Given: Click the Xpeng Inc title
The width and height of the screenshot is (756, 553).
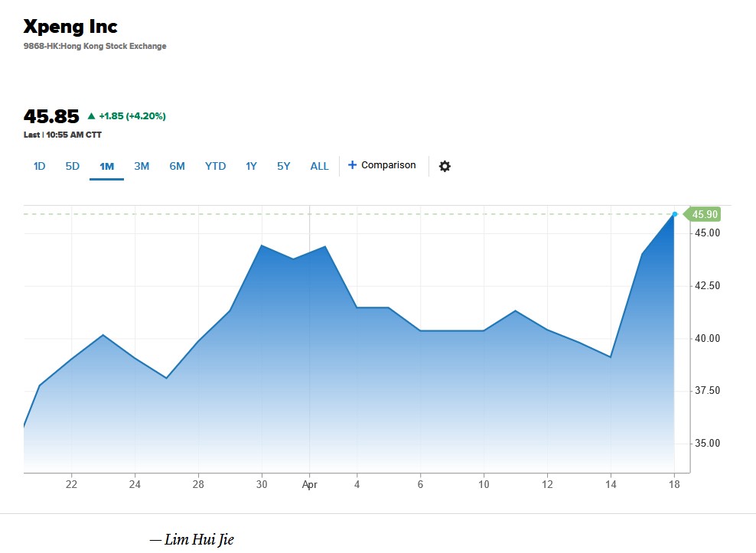Looking at the screenshot, I should [x=70, y=27].
